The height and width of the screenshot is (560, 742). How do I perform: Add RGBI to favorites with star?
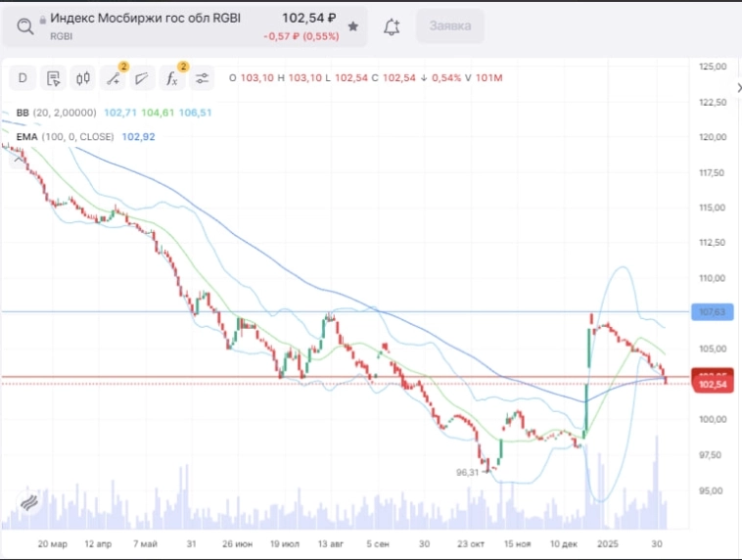(x=352, y=26)
